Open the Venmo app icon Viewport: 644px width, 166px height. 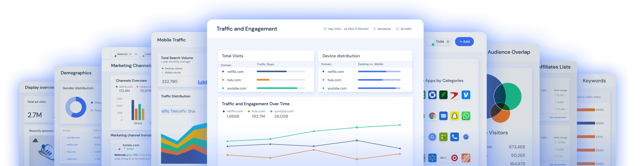pos(466,95)
